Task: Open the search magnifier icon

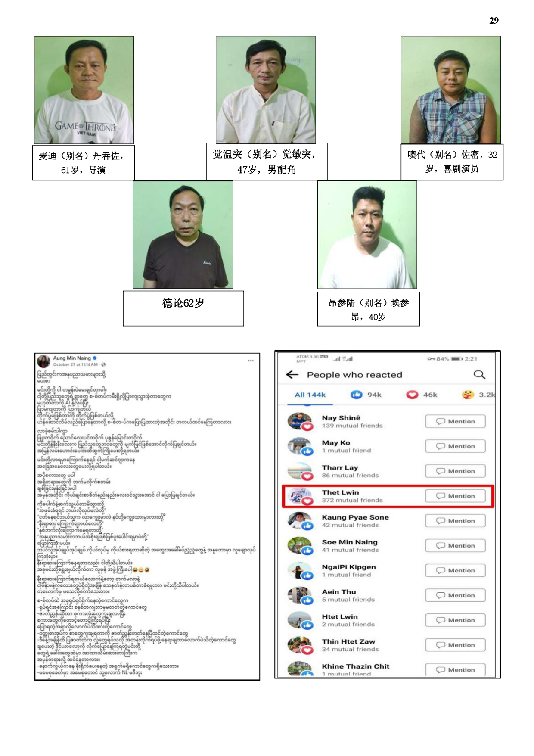Action: [479, 374]
